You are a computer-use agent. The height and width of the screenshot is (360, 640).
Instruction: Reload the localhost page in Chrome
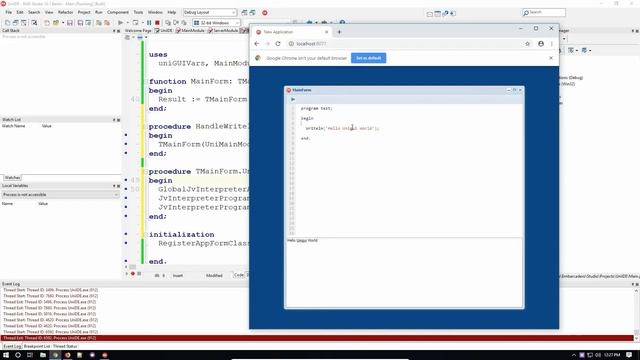[x=278, y=44]
